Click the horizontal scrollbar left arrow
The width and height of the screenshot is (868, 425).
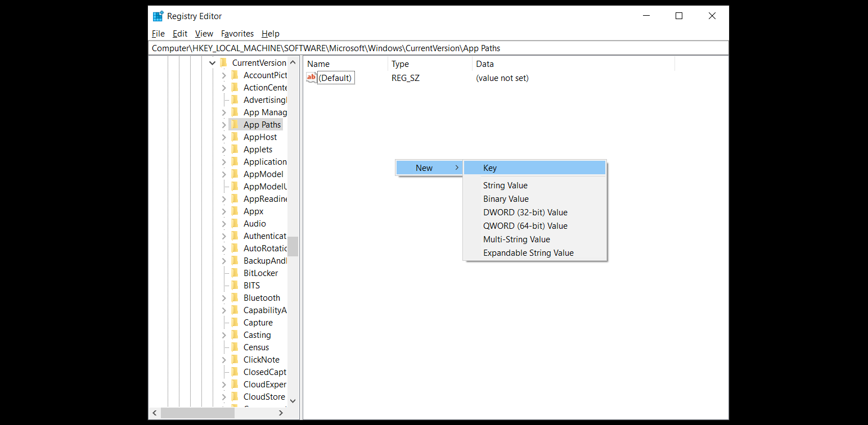click(x=155, y=413)
